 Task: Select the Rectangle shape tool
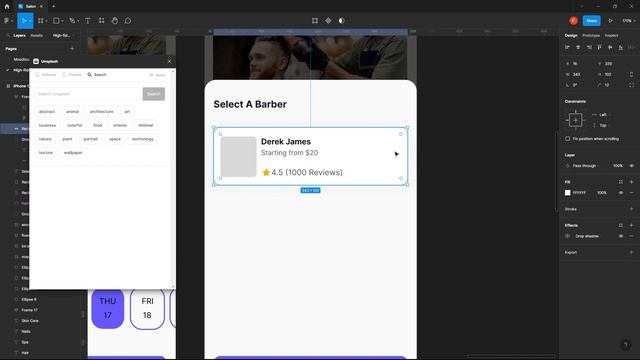57,21
